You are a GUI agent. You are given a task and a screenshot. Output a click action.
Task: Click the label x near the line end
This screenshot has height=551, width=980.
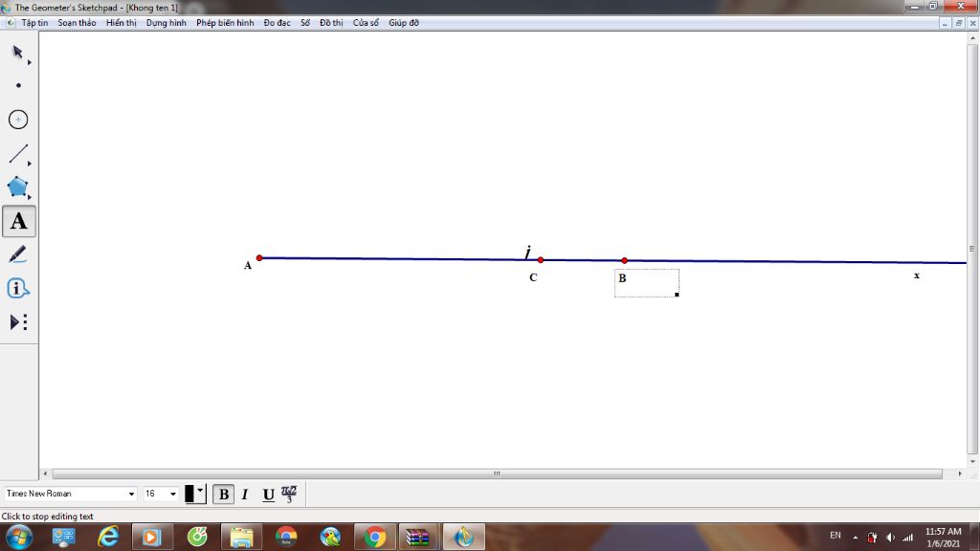pyautogui.click(x=917, y=275)
